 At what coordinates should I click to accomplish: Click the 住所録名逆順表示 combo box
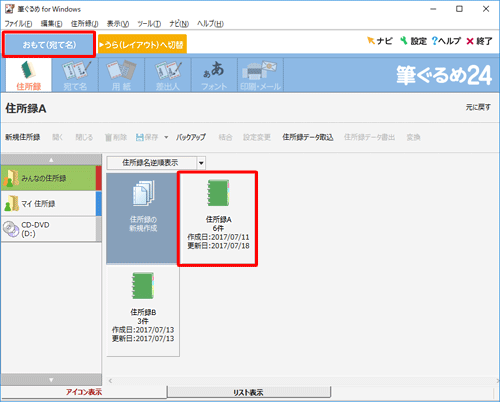[x=156, y=163]
